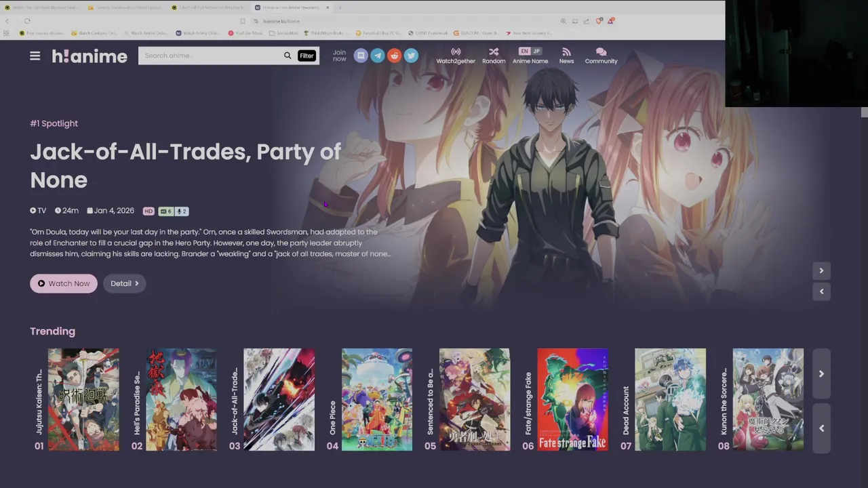Open YouTube Music bookmark
This screenshot has width=868, height=488.
click(x=245, y=33)
